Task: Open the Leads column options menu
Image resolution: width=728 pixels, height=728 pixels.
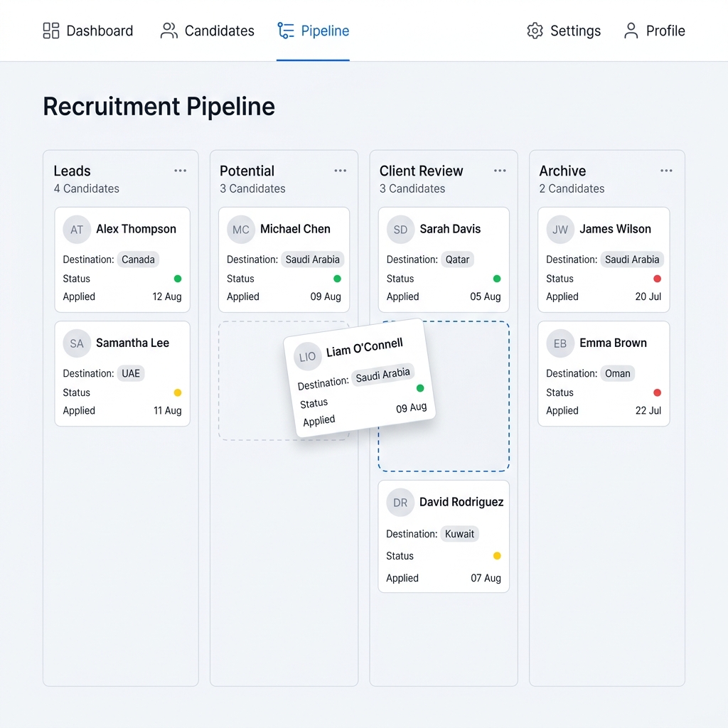Action: (180, 171)
